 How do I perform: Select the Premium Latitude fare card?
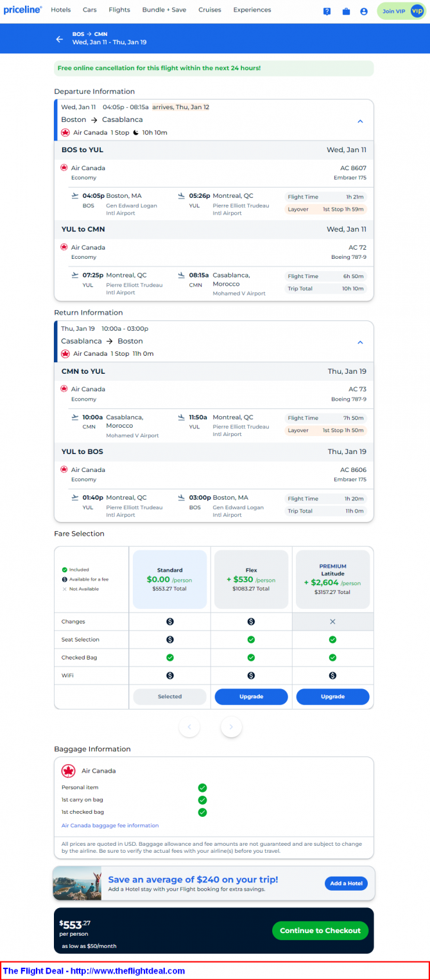(x=332, y=579)
